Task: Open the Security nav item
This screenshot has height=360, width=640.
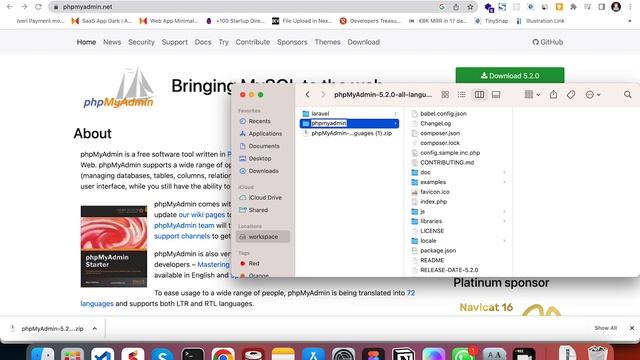Action: point(141,42)
